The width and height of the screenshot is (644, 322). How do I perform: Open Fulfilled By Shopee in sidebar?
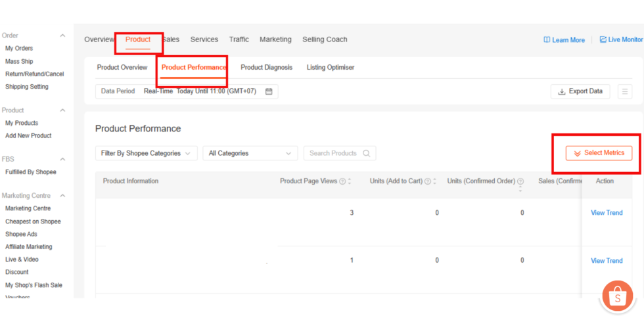tap(31, 172)
